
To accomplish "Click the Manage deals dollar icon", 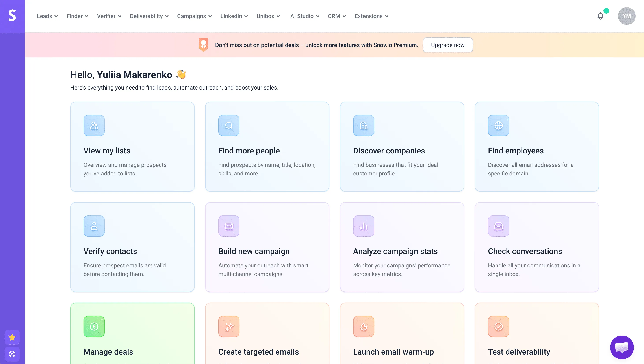I will pyautogui.click(x=94, y=326).
